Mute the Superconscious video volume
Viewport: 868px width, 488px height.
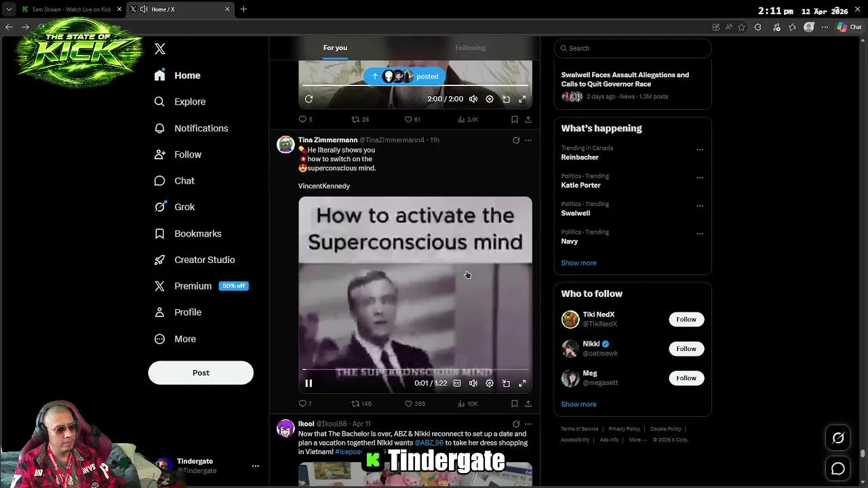point(473,384)
